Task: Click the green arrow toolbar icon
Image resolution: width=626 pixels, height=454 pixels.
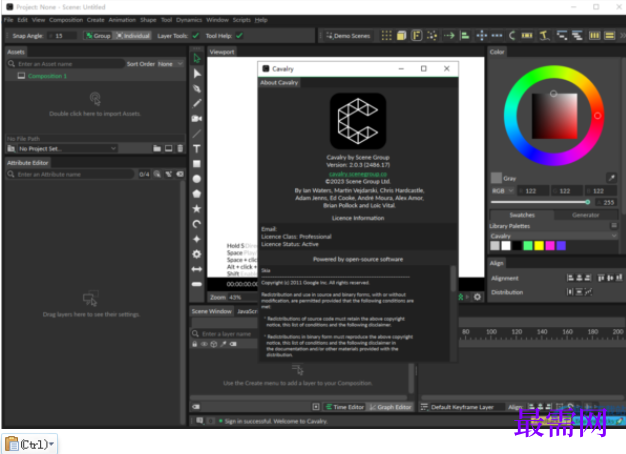Action: tap(449, 36)
